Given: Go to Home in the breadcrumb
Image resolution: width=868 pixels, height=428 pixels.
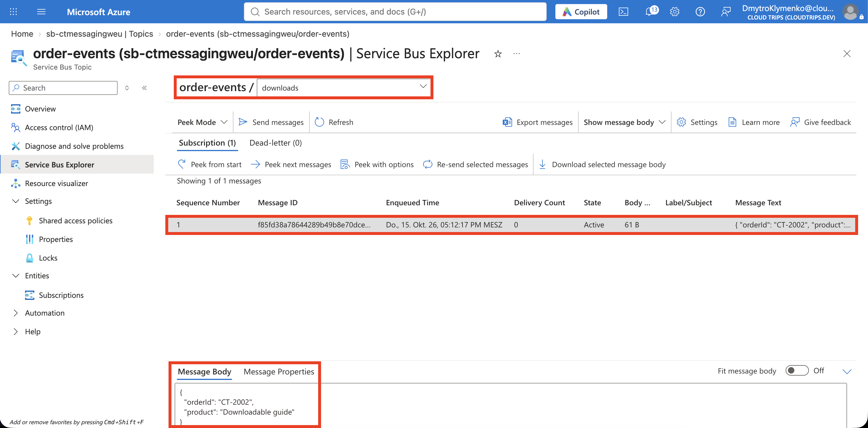Looking at the screenshot, I should click(22, 34).
